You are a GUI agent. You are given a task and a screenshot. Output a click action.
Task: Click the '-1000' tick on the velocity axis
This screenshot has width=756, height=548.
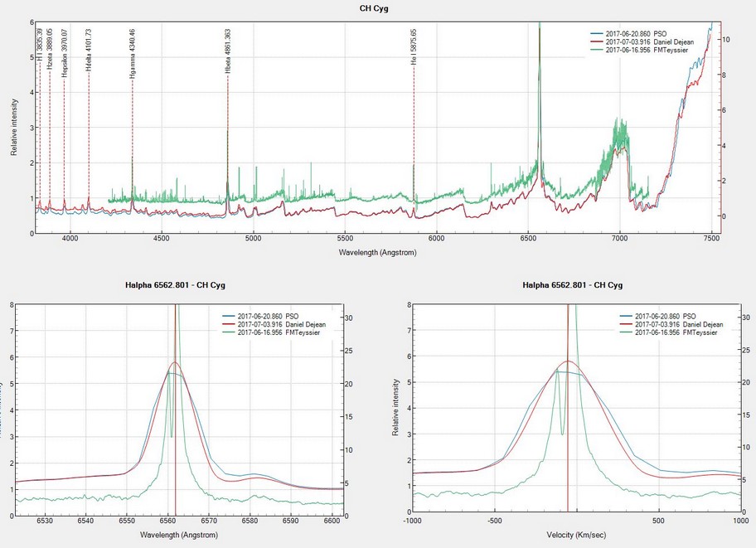[x=413, y=521]
